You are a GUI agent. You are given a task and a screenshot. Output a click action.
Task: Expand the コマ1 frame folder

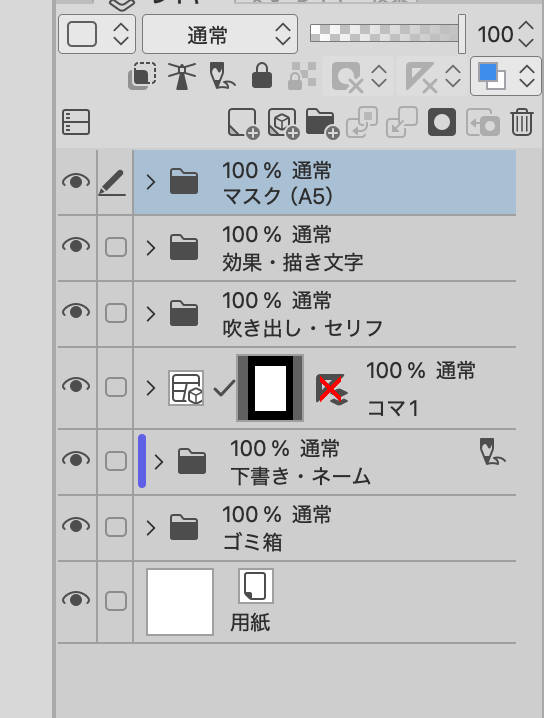[151, 388]
